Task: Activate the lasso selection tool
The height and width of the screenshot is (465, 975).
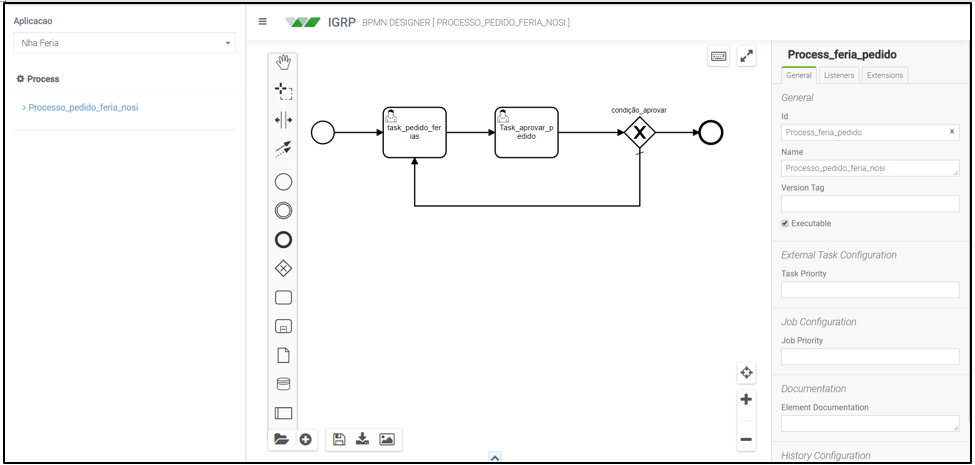Action: click(283, 91)
